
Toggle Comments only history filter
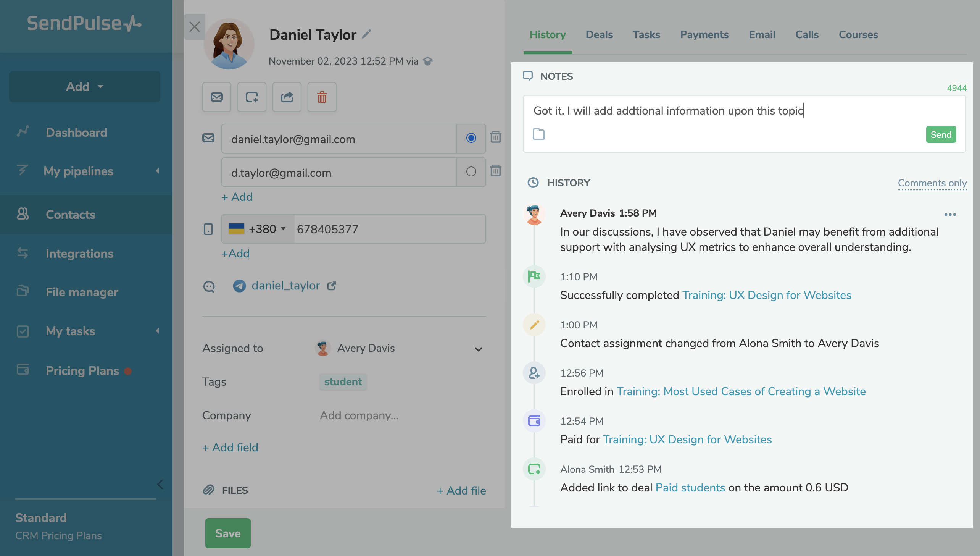[932, 183]
